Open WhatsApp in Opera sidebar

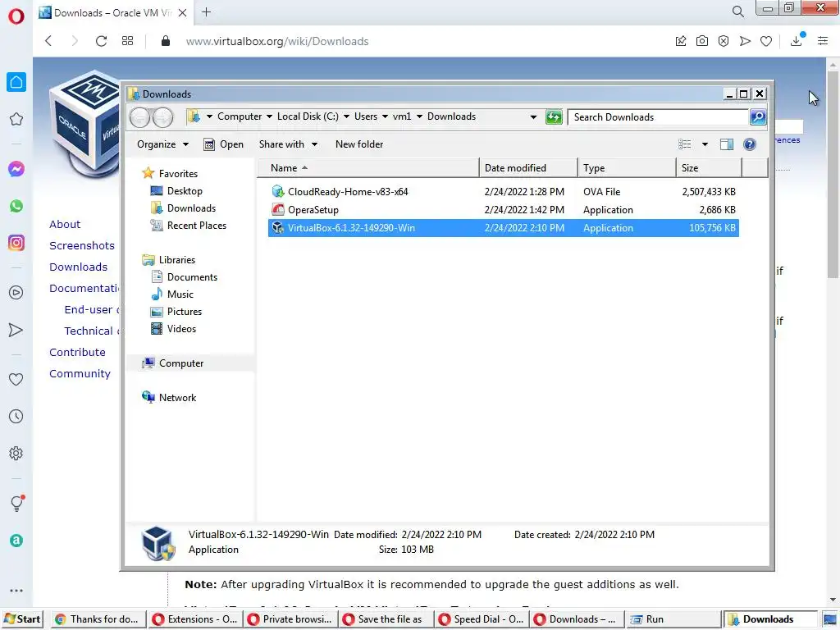click(16, 206)
